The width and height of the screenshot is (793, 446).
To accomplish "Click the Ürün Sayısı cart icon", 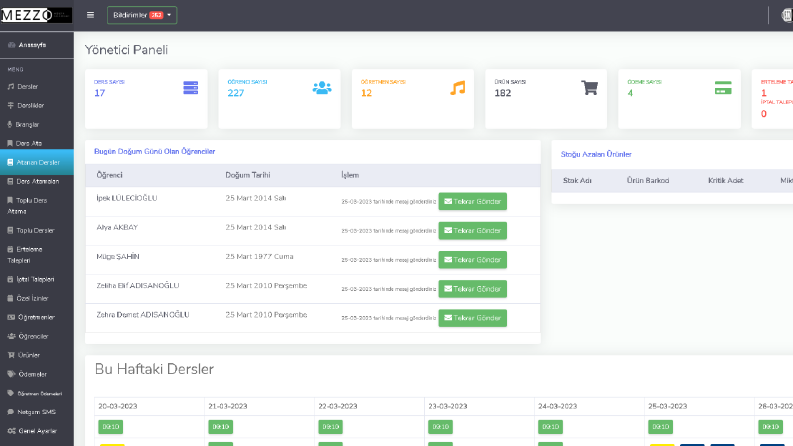I will pos(590,88).
